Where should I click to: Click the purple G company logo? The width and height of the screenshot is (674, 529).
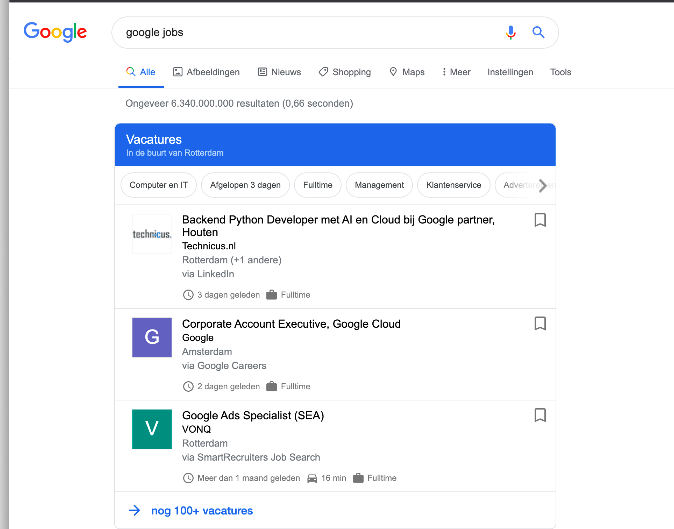(152, 337)
